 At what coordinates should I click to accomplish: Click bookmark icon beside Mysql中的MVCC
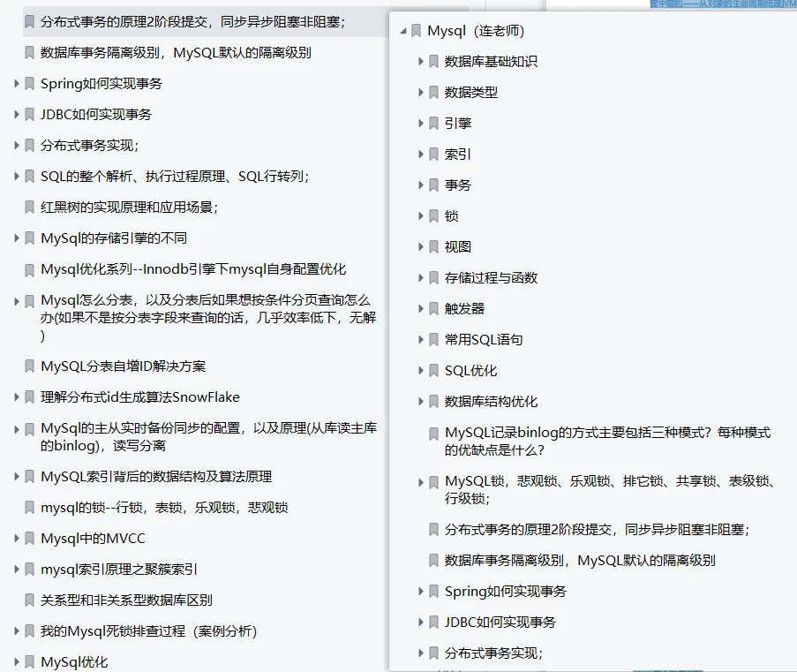pos(29,538)
